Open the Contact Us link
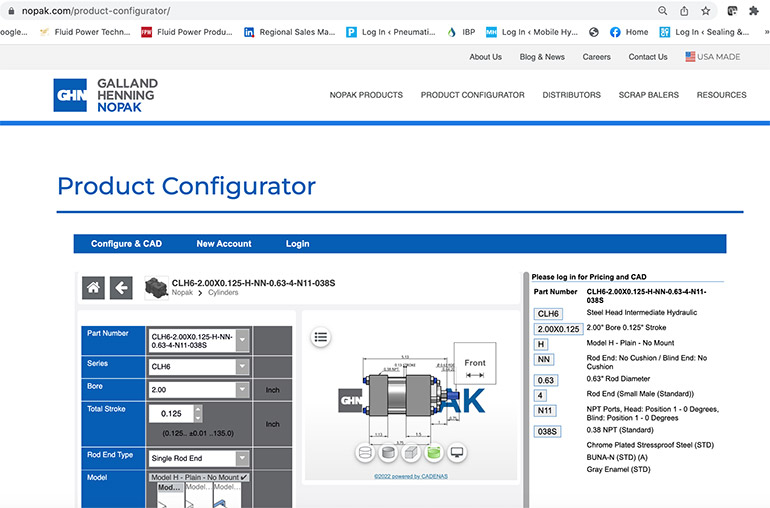The width and height of the screenshot is (770, 508). point(648,57)
